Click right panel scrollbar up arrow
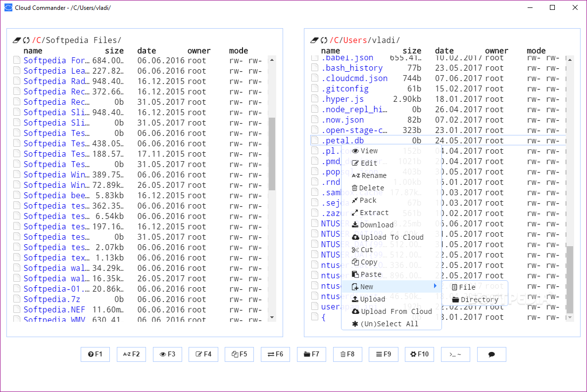This screenshot has height=392, width=587. point(570,60)
